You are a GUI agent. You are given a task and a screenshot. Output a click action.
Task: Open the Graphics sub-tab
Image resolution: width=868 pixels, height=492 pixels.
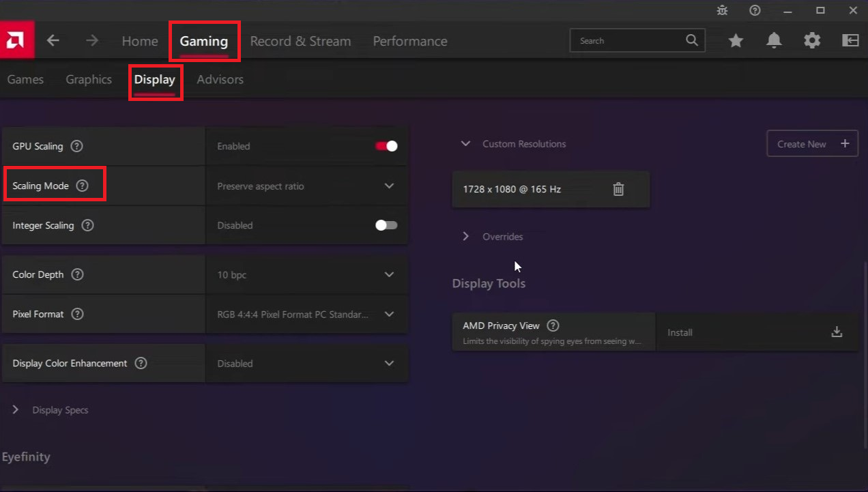[89, 79]
